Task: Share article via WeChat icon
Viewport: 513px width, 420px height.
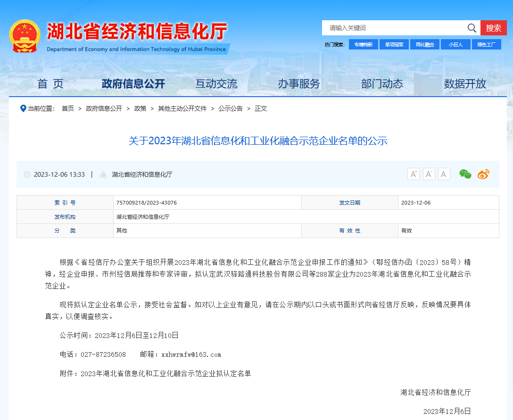Action: pyautogui.click(x=465, y=174)
